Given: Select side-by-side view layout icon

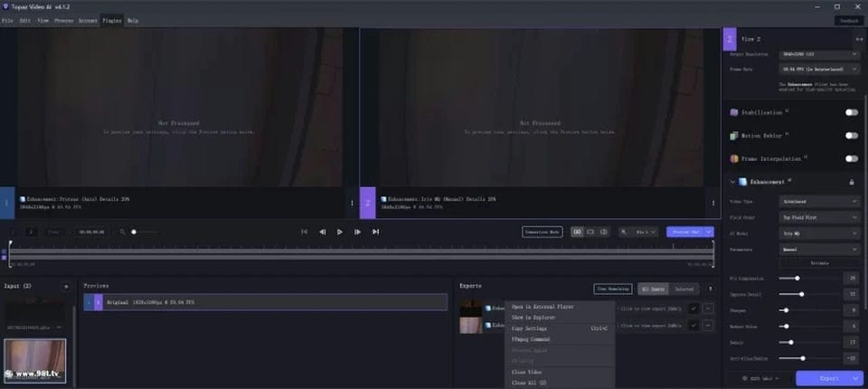Looking at the screenshot, I should tap(578, 232).
